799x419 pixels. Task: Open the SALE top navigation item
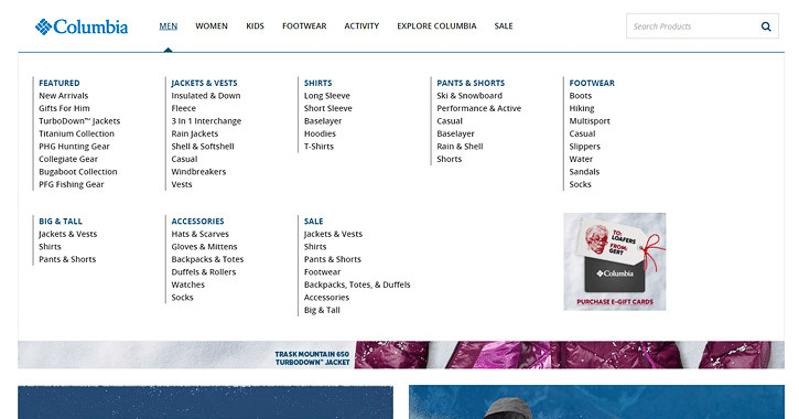503,26
